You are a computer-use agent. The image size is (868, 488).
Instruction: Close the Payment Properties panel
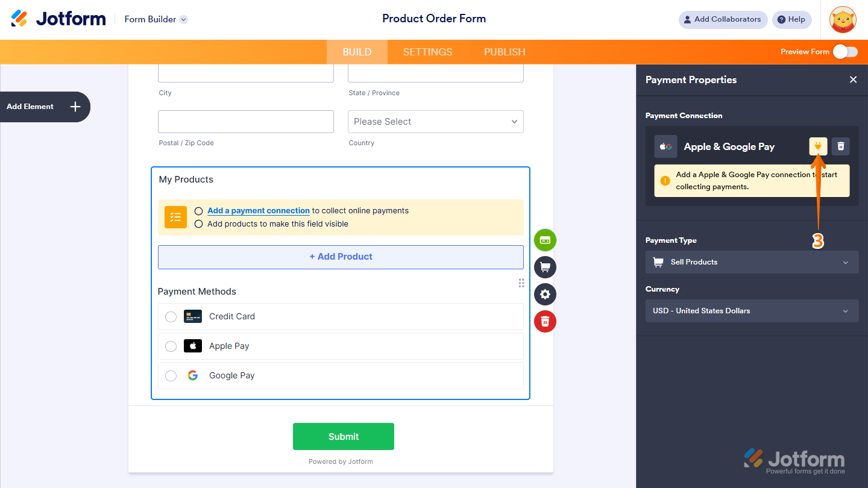click(x=853, y=80)
